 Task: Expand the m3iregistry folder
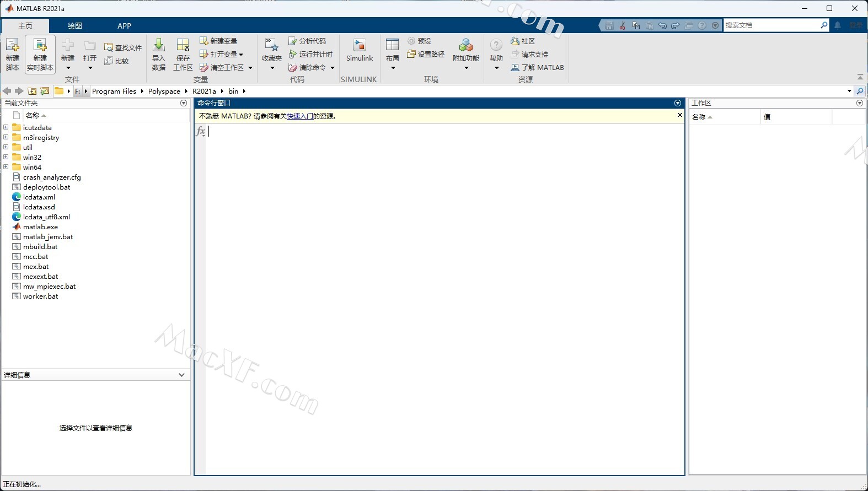point(6,137)
